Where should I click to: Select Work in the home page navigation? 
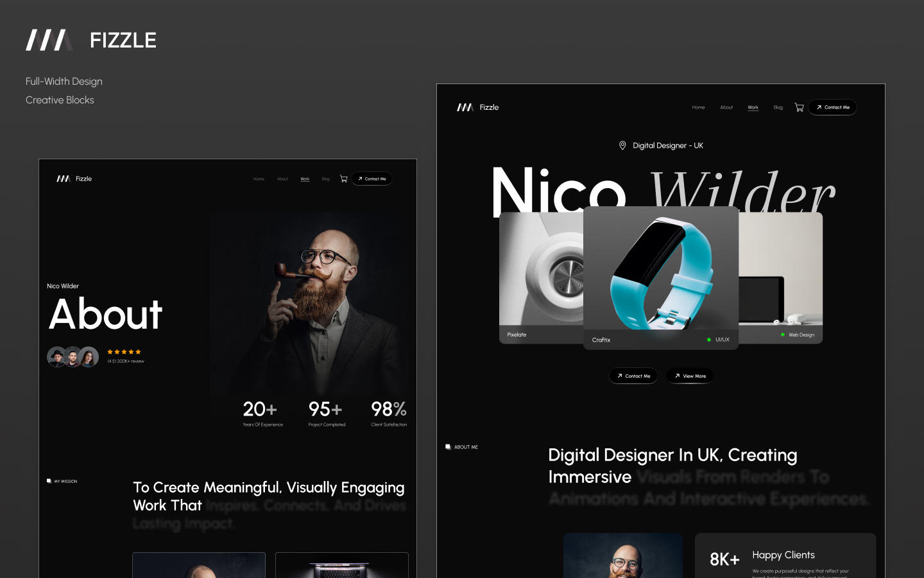[753, 107]
